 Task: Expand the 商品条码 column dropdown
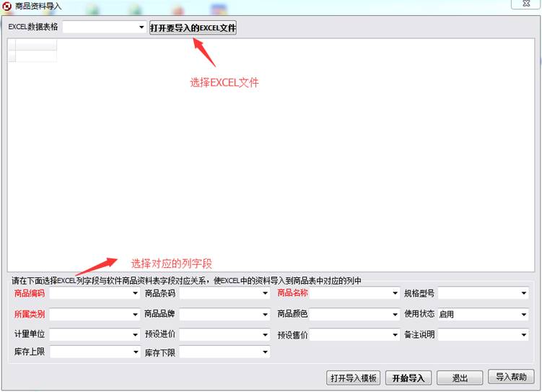click(265, 294)
